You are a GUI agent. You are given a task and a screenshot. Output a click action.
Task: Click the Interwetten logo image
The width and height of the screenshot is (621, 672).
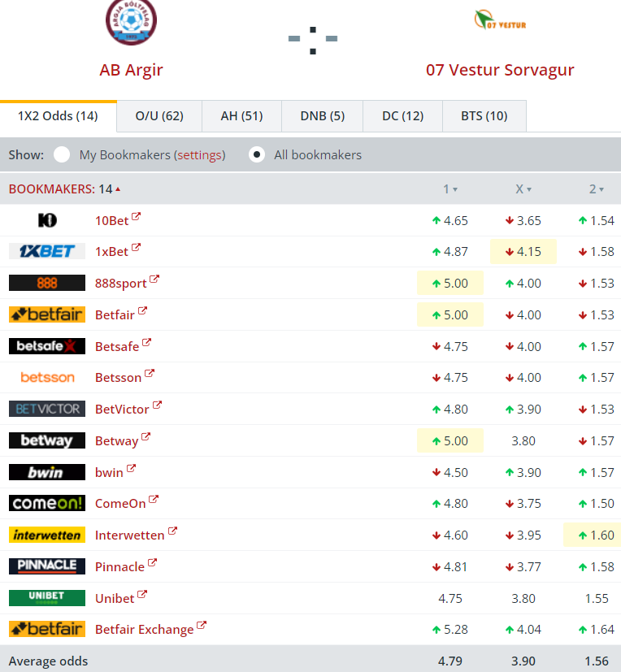pos(47,535)
